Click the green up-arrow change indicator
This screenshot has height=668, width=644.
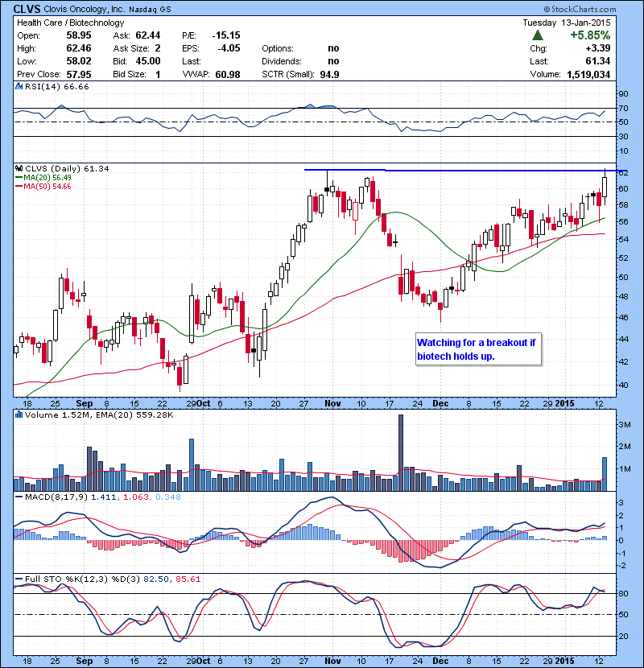[538, 35]
